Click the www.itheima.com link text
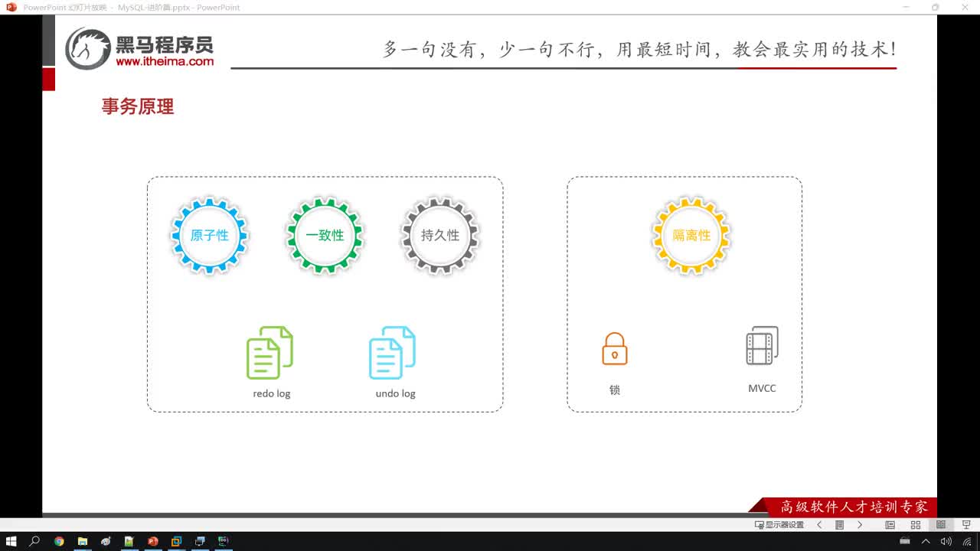The image size is (980, 551). (165, 61)
